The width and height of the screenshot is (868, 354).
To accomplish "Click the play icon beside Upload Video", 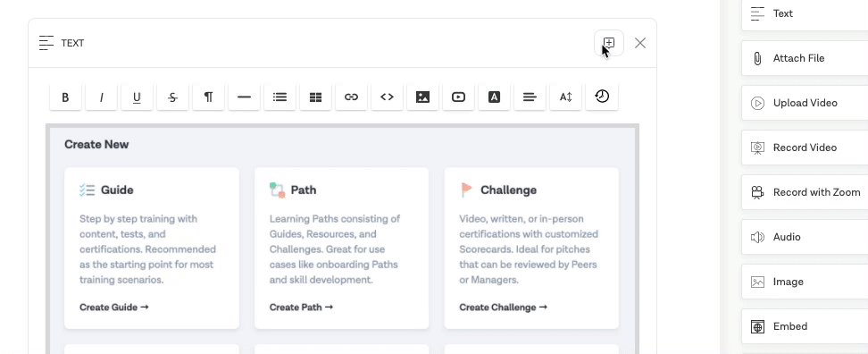I will (x=757, y=103).
